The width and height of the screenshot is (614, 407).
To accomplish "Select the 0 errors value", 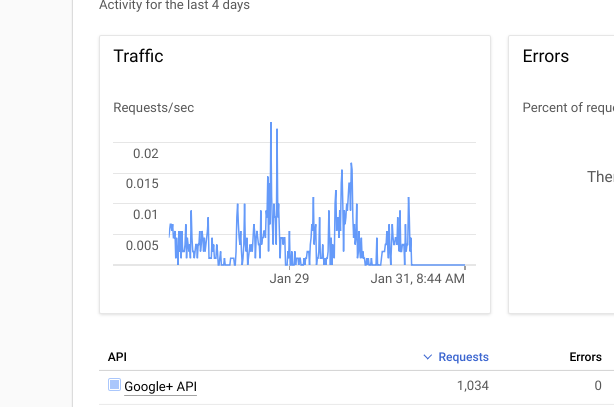I will coord(598,385).
